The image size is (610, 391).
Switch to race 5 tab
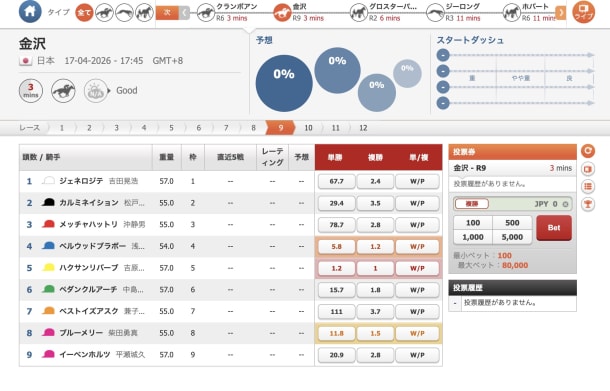[171, 128]
